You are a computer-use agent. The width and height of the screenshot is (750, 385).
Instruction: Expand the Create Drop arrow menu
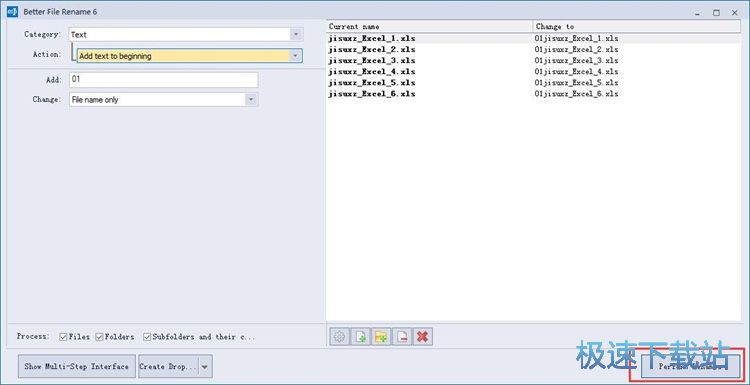(x=205, y=367)
